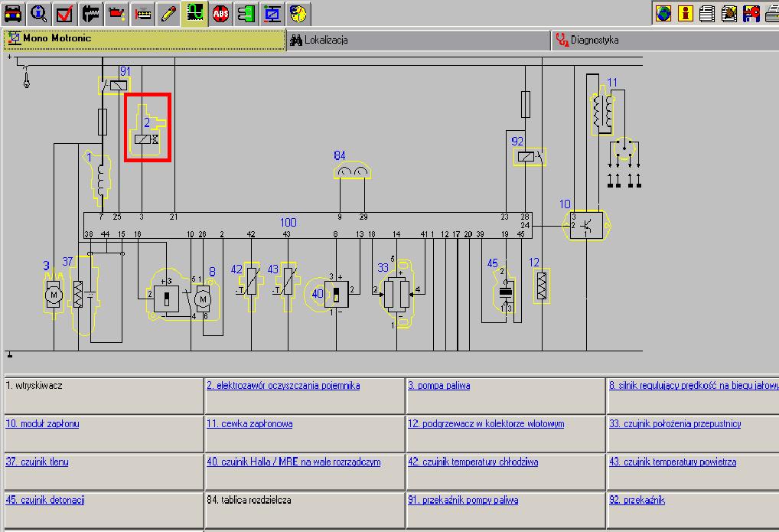779x532 pixels.
Task: Select temperature sensor component 43 in diagram
Action: click(288, 286)
